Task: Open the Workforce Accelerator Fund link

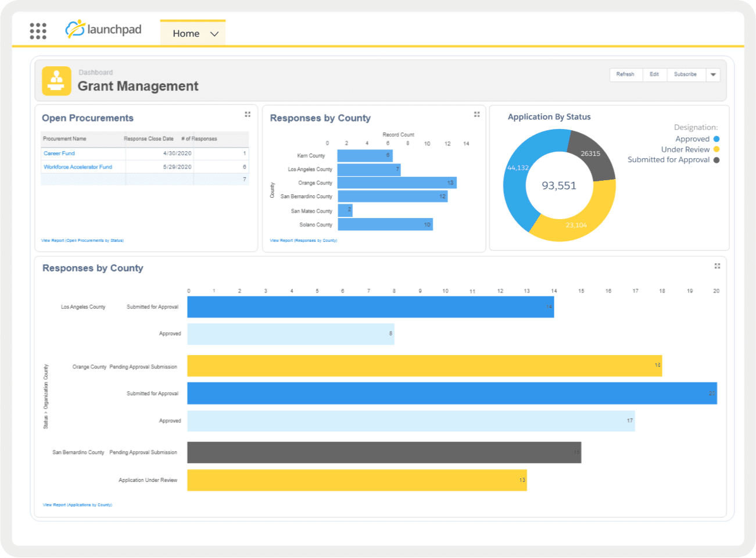Action: (78, 167)
